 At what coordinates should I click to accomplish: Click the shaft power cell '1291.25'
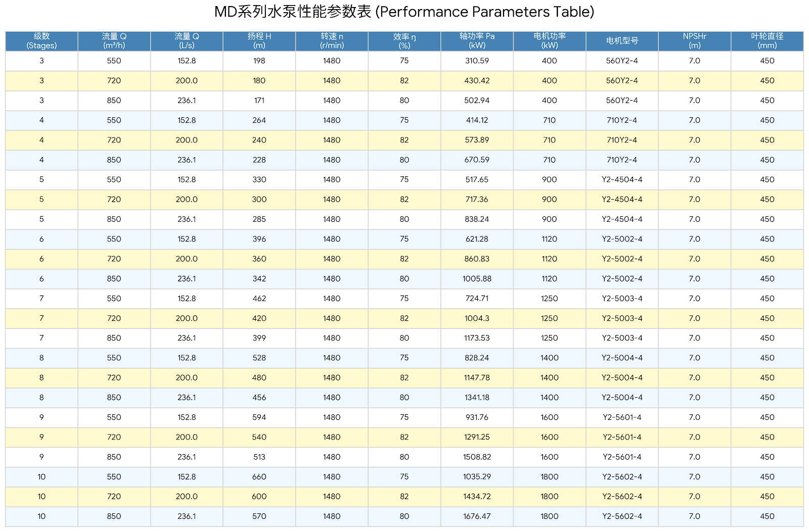point(477,437)
